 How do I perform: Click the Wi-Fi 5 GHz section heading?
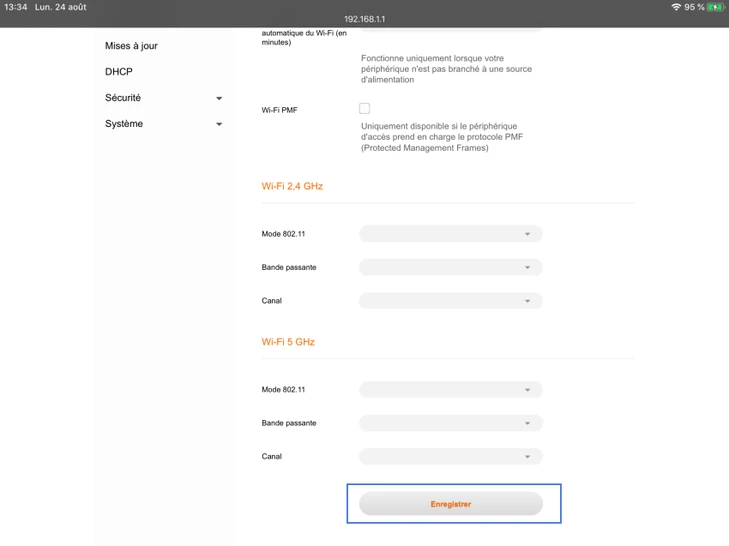[x=288, y=342]
